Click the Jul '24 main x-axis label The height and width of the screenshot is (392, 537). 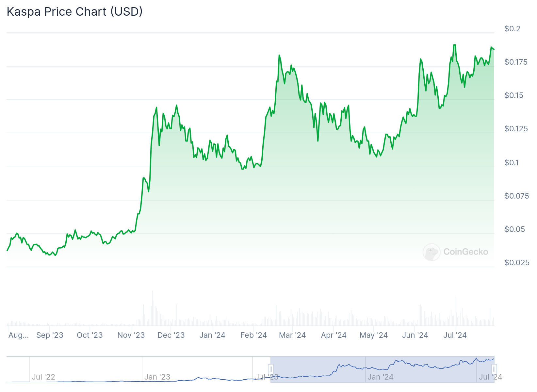click(455, 335)
